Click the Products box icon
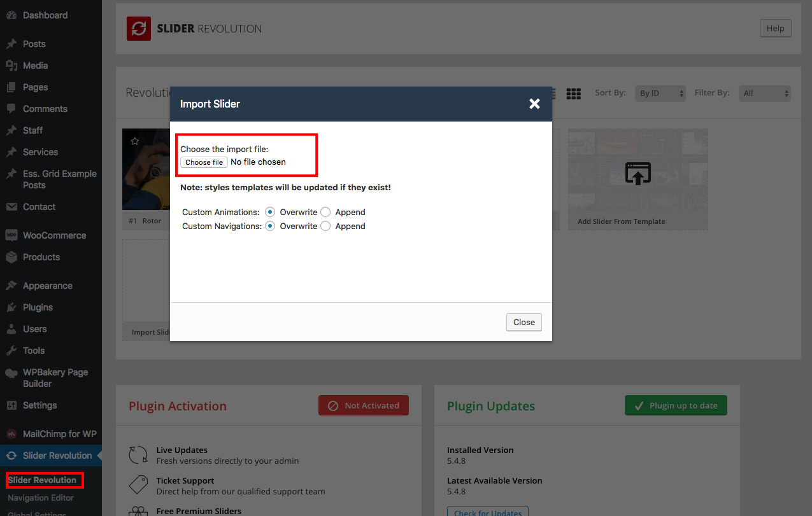812x516 pixels. [x=11, y=257]
